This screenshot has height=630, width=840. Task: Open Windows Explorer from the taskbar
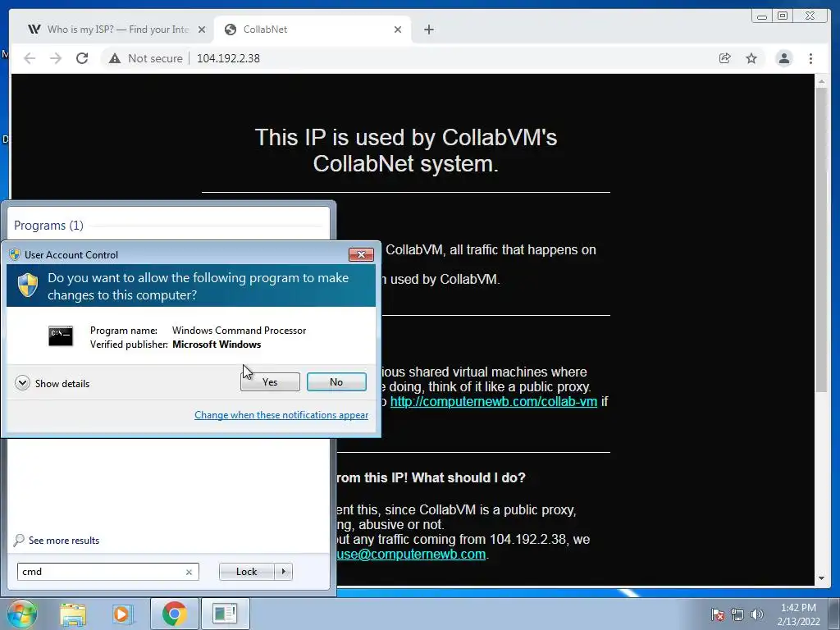pos(73,614)
